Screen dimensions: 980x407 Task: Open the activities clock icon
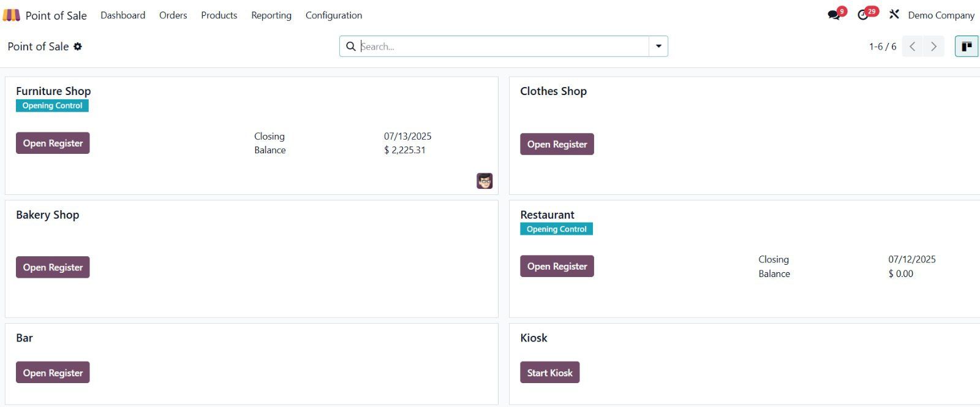[863, 15]
